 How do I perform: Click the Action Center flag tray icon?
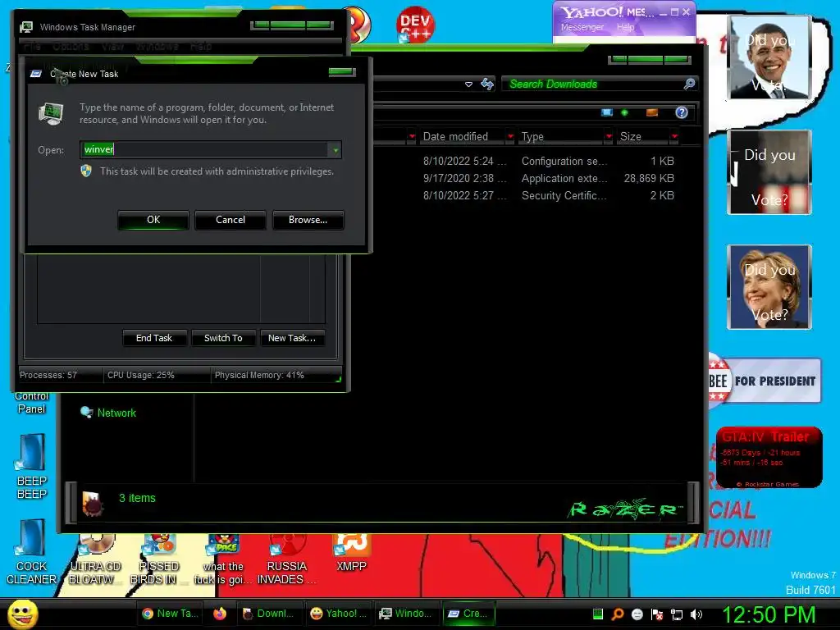click(x=657, y=614)
